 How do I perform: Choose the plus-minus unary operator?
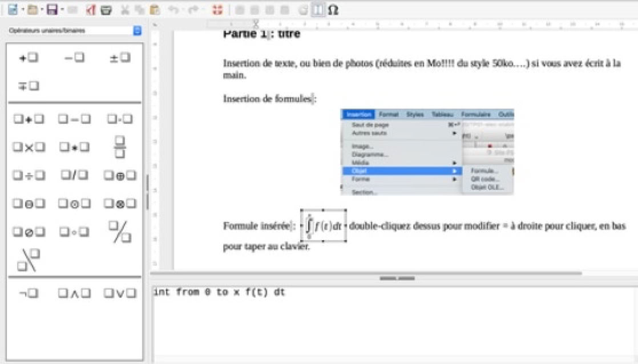pos(120,58)
